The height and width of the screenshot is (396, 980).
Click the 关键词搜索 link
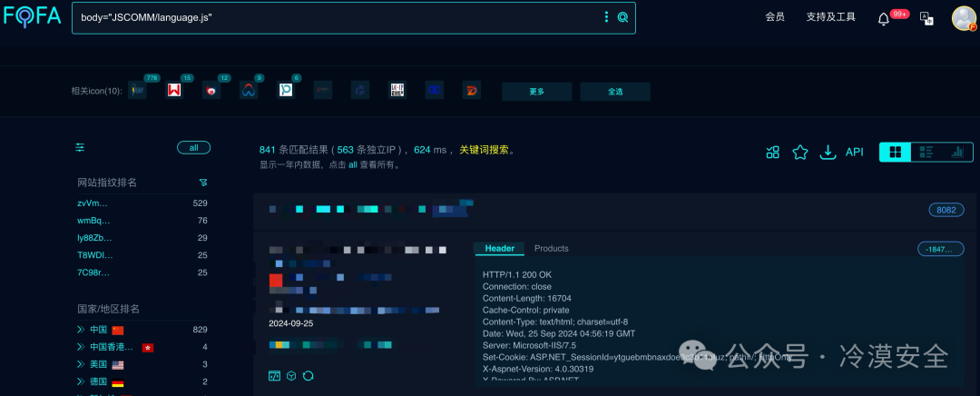(485, 150)
